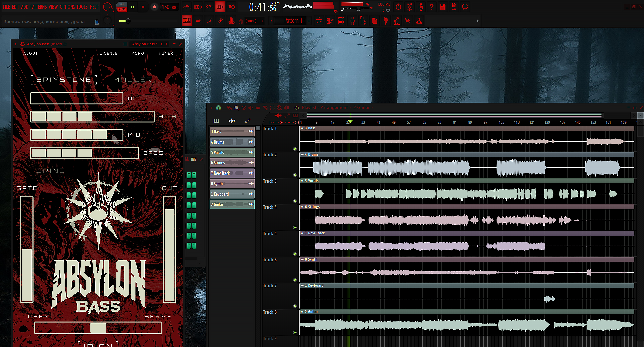644x347 pixels.
Task: Click the tempo field showing 150.000
Action: 169,7
